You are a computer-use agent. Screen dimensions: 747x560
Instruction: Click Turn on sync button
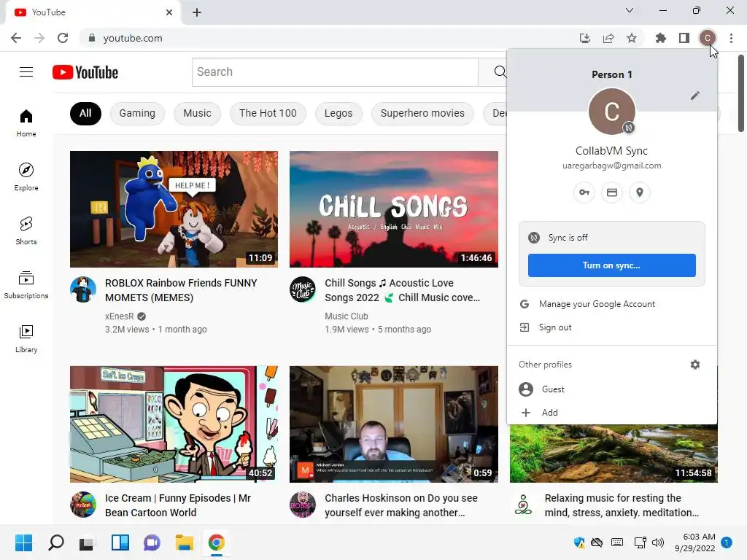612,265
